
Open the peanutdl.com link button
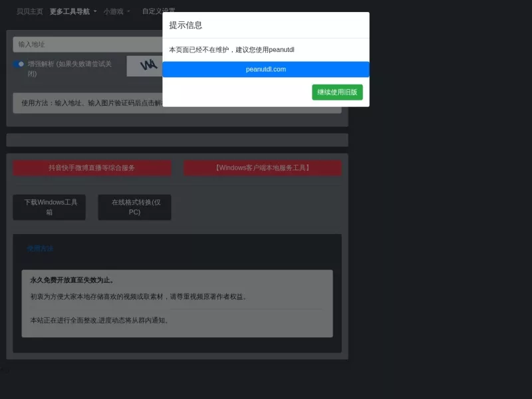(265, 69)
